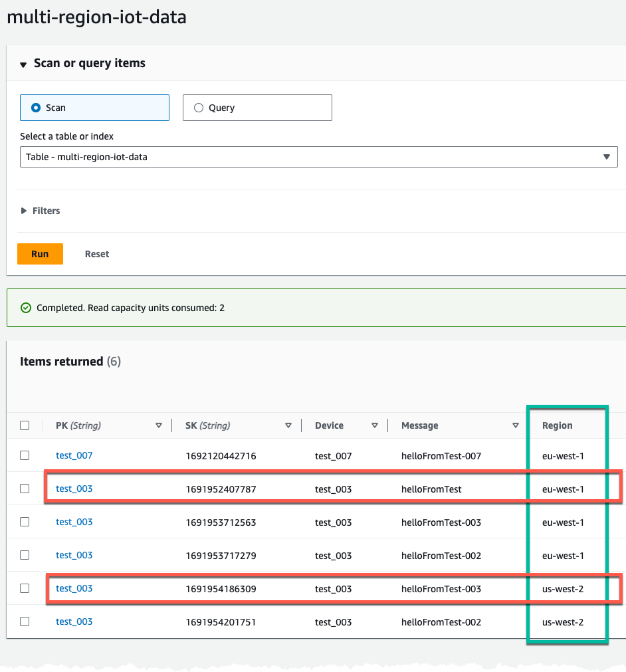Screen dimensions: 626x672
Task: Click the Reset button
Action: pyautogui.click(x=97, y=254)
